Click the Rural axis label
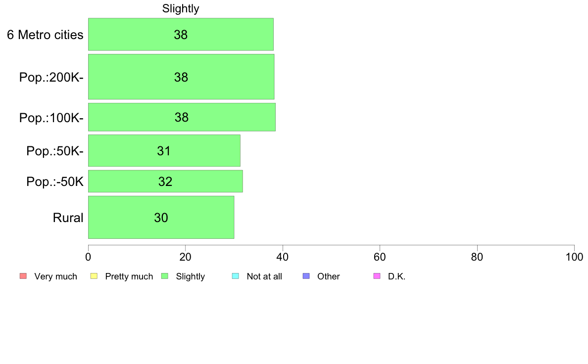 pos(68,218)
